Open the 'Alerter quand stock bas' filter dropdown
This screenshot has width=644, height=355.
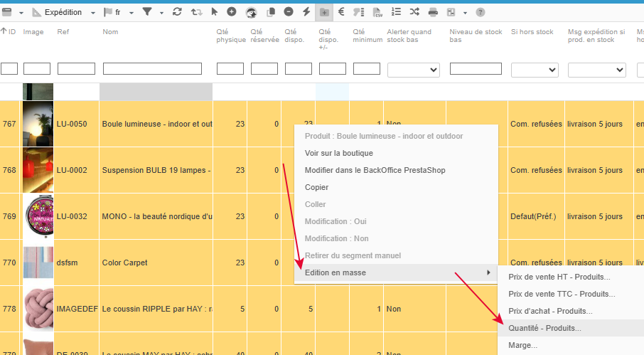pyautogui.click(x=414, y=70)
